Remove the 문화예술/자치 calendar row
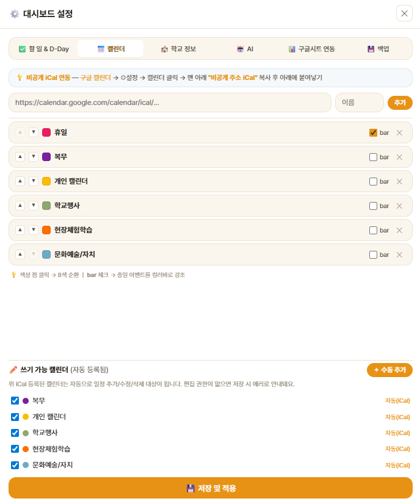The height and width of the screenshot is (504, 420). click(399, 255)
